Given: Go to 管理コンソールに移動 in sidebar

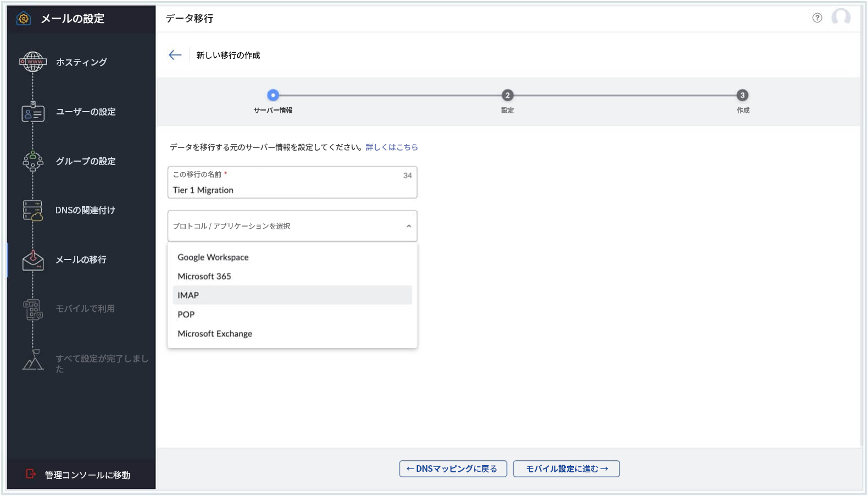Looking at the screenshot, I should [87, 475].
